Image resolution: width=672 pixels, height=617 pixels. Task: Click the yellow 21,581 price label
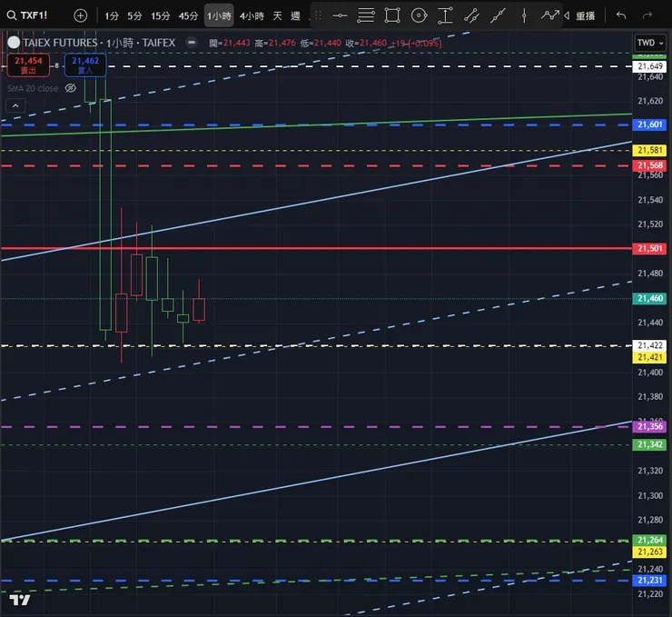pos(649,150)
